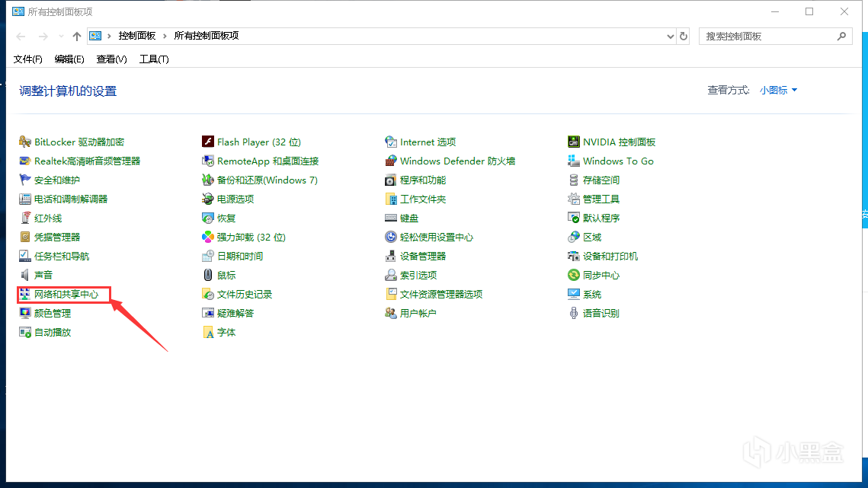This screenshot has height=488, width=868.
Task: Click the refresh button beside address bar
Action: (x=684, y=37)
